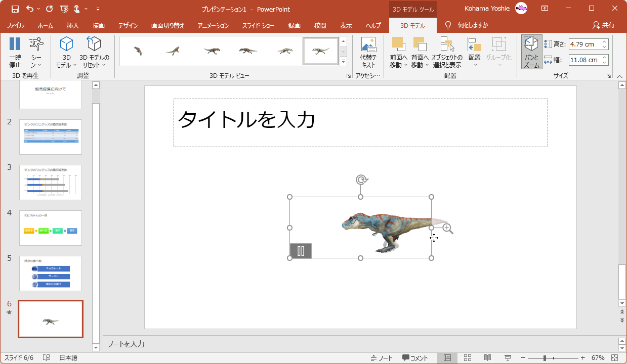Viewport: 627px width, 364px height.
Task: Open the サイズ group dialog launcher
Action: [608, 76]
